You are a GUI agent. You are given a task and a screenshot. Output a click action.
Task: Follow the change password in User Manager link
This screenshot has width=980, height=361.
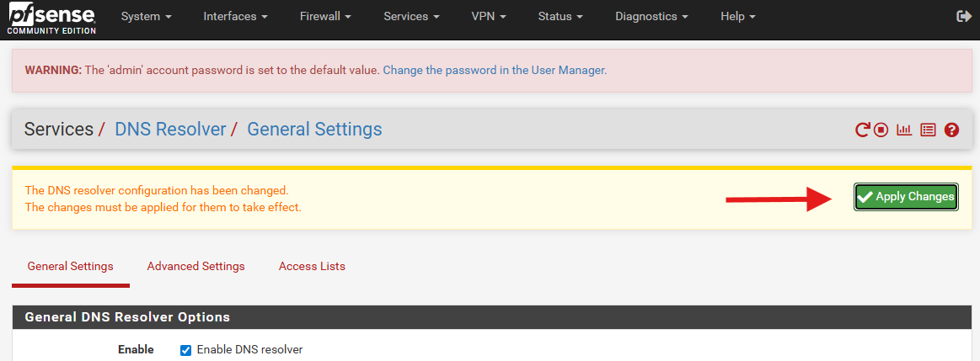pyautogui.click(x=495, y=70)
